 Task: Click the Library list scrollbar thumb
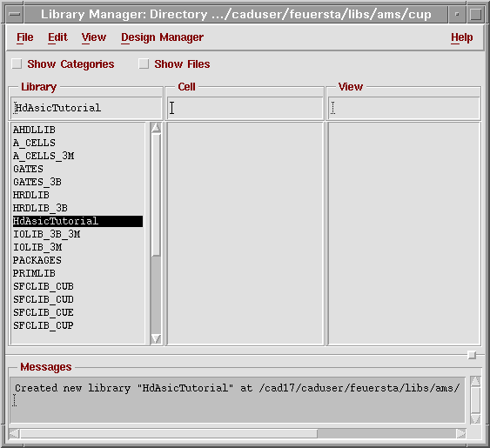[156, 195]
